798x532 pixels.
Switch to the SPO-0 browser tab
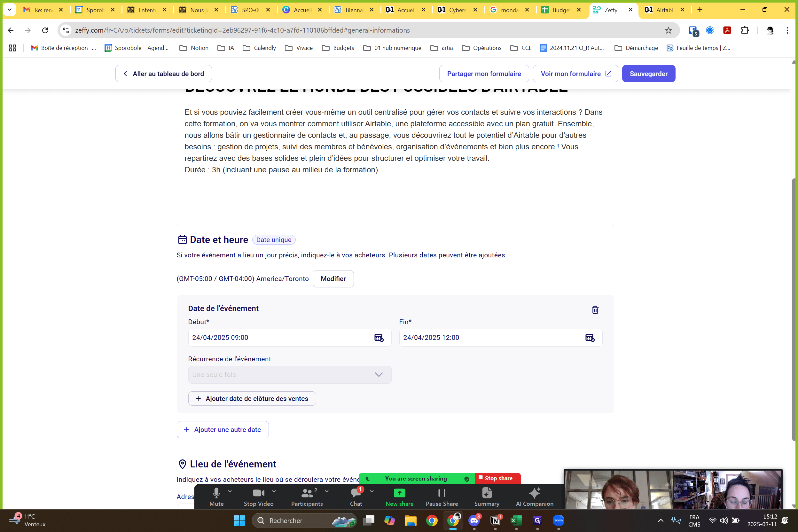[x=251, y=10]
